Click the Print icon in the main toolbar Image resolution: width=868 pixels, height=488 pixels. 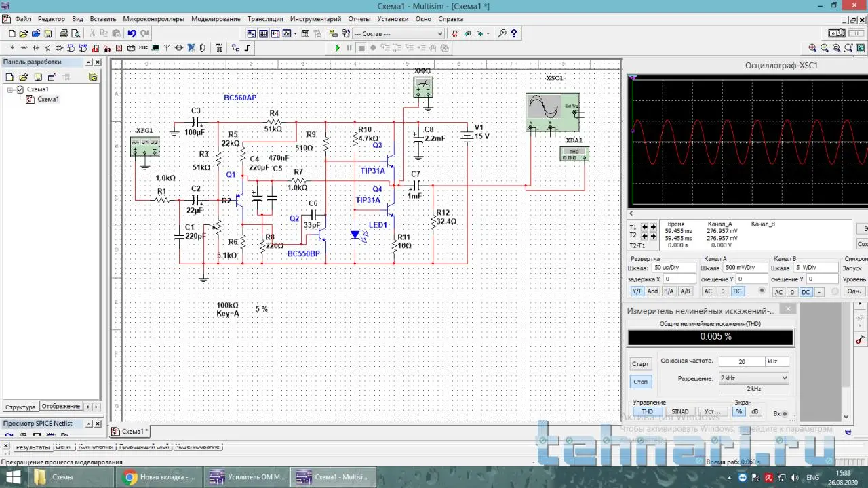click(x=64, y=33)
